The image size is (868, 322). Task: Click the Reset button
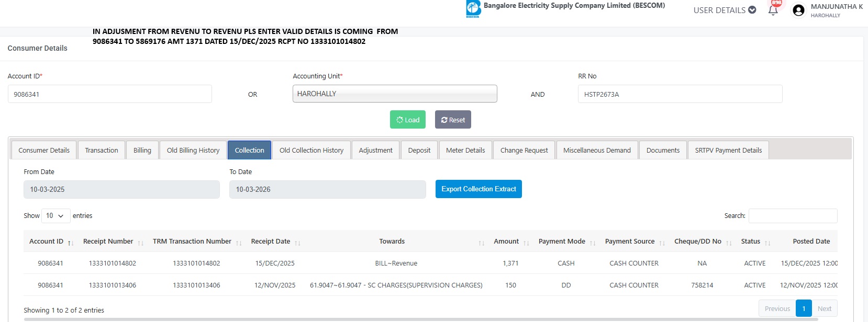click(453, 120)
